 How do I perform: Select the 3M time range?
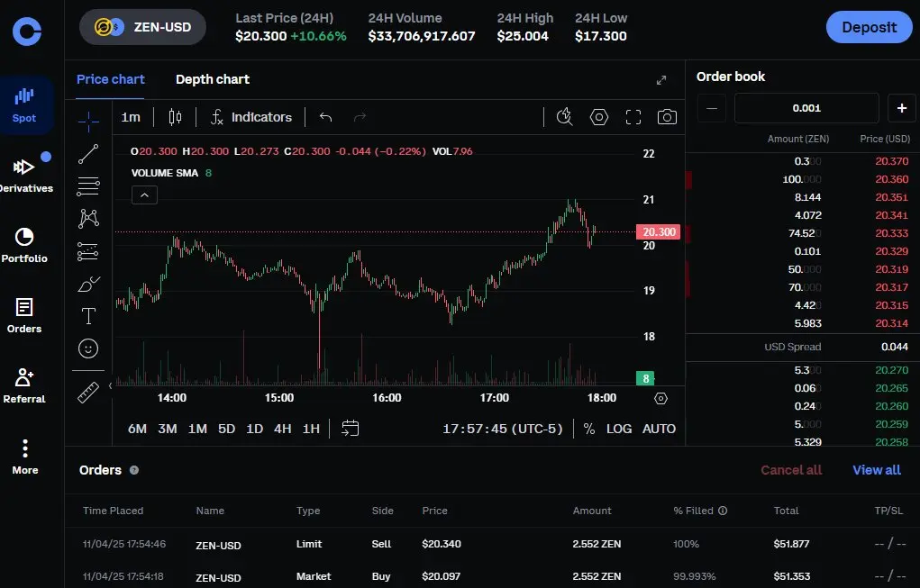168,430
